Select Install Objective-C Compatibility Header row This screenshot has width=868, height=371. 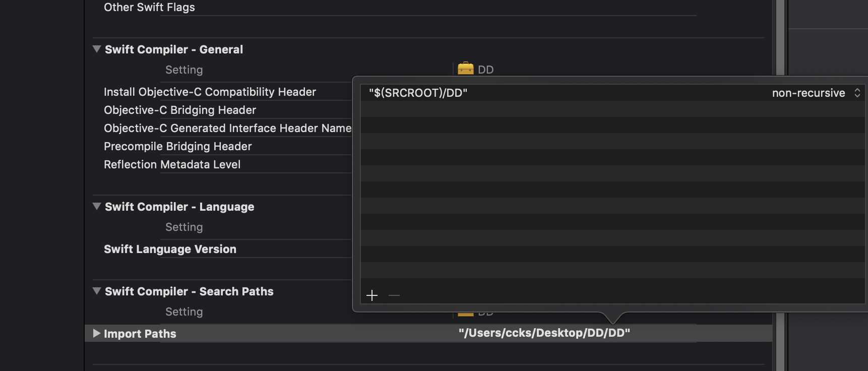click(x=210, y=92)
